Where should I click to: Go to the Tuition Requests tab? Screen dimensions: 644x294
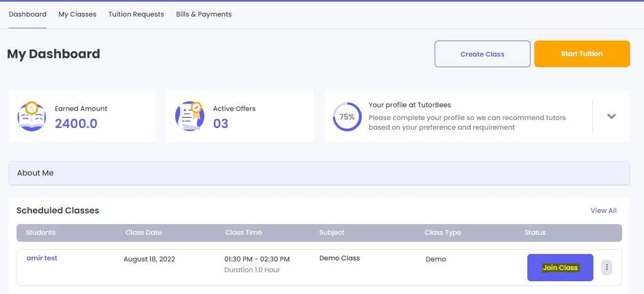[136, 14]
